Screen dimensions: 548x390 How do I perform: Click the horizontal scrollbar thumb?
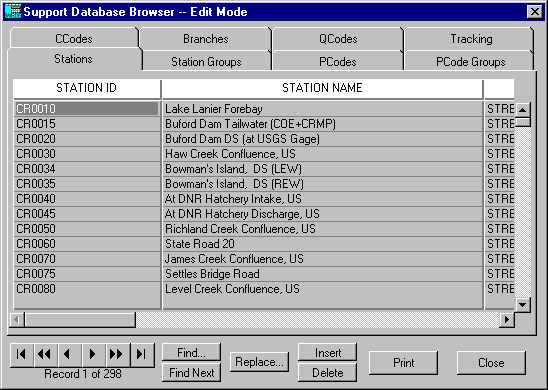click(80, 319)
